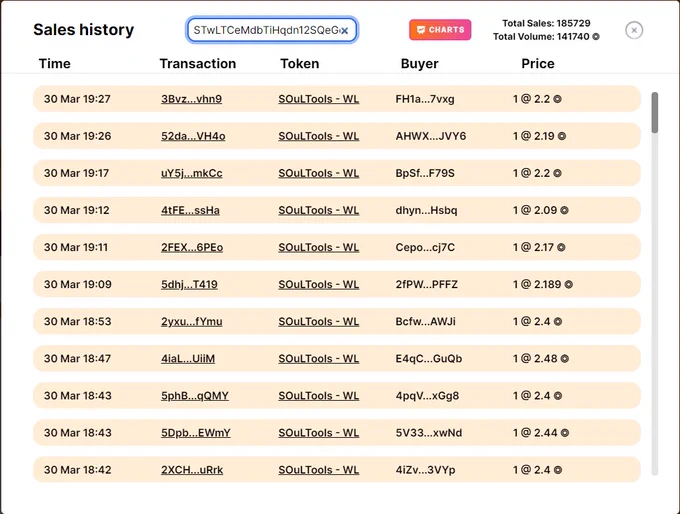680x514 pixels.
Task: Open SOuLTools - WL token in 19:17 row
Action: click(318, 173)
